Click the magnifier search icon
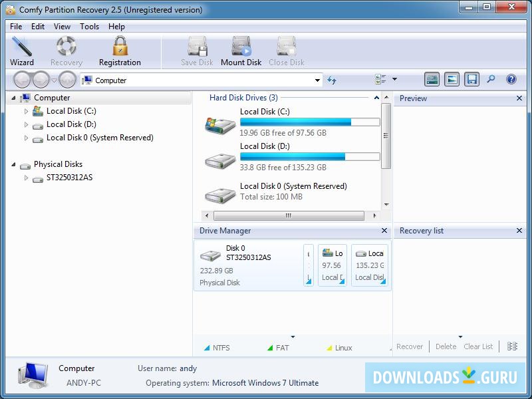This screenshot has width=532, height=399. tap(491, 79)
